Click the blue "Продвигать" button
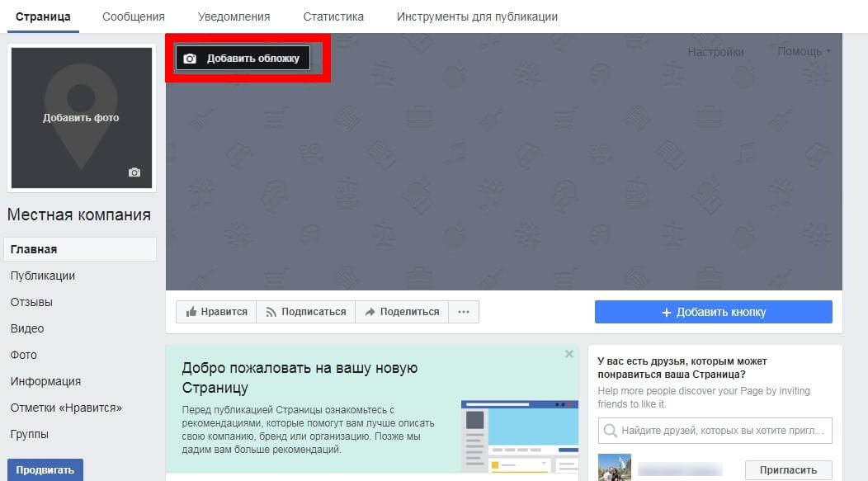The image size is (868, 481). point(45,469)
